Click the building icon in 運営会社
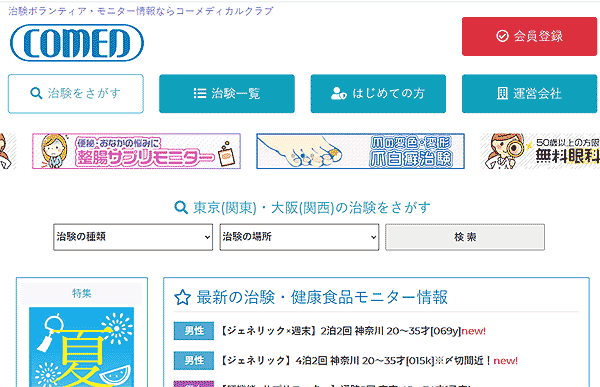Screen dimensions: 600x387 pyautogui.click(x=502, y=93)
